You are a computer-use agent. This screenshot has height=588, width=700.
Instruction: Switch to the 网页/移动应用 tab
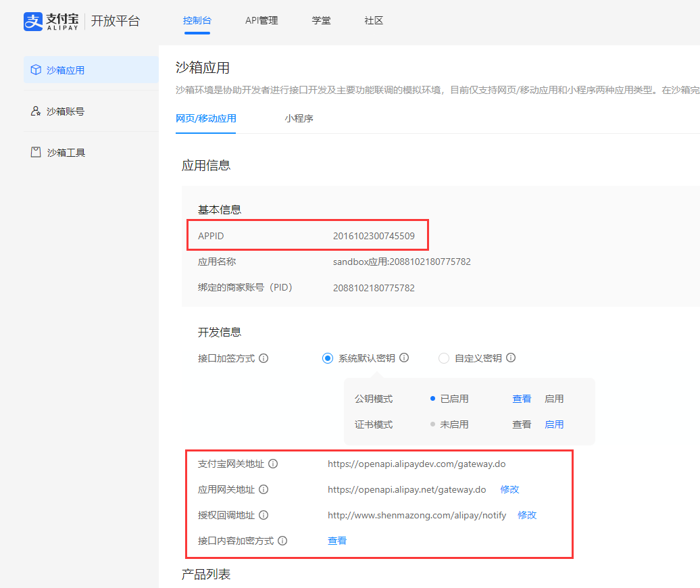coord(206,118)
